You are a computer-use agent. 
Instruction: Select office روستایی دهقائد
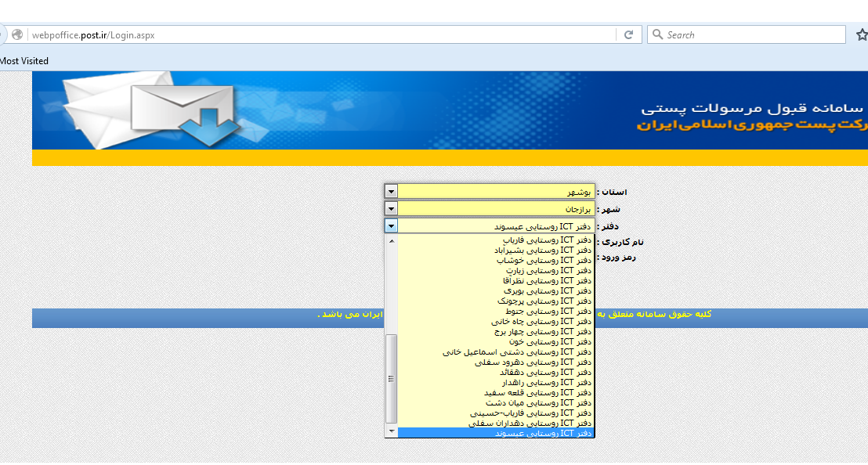click(x=495, y=373)
